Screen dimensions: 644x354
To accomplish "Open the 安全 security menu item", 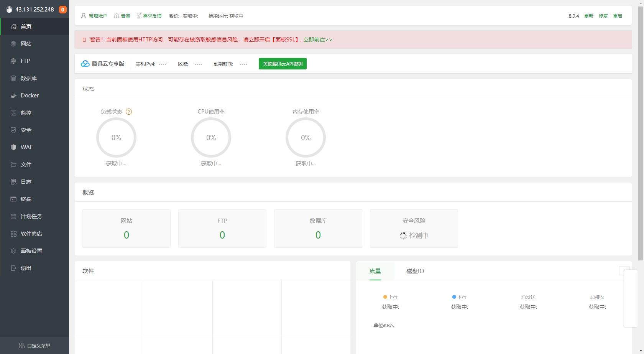I will coord(34,130).
